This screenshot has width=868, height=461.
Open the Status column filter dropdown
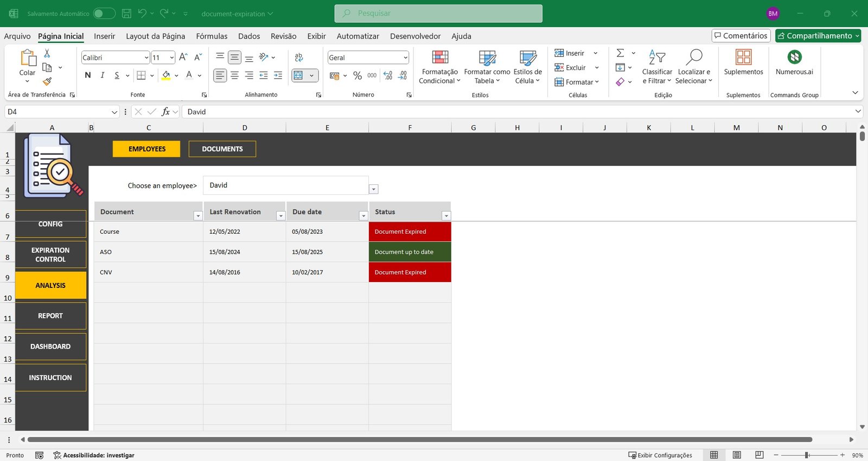click(446, 216)
